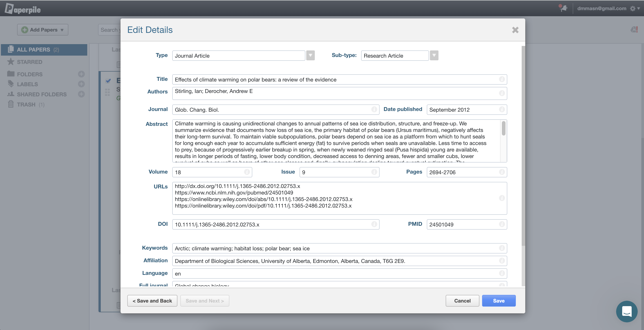The height and width of the screenshot is (330, 644).
Task: Click into the Pages input field
Action: point(463,172)
